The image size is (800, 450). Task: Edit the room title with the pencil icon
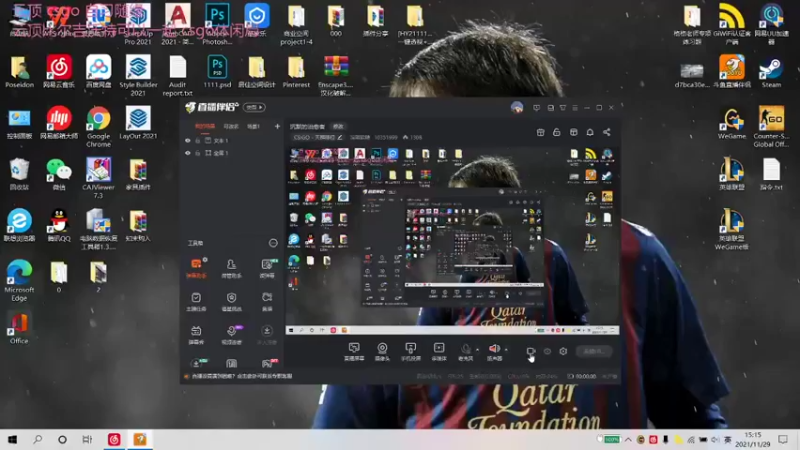coord(340,137)
